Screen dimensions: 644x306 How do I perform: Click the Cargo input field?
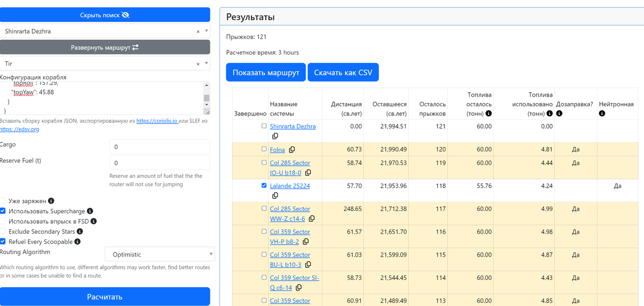[x=159, y=147]
